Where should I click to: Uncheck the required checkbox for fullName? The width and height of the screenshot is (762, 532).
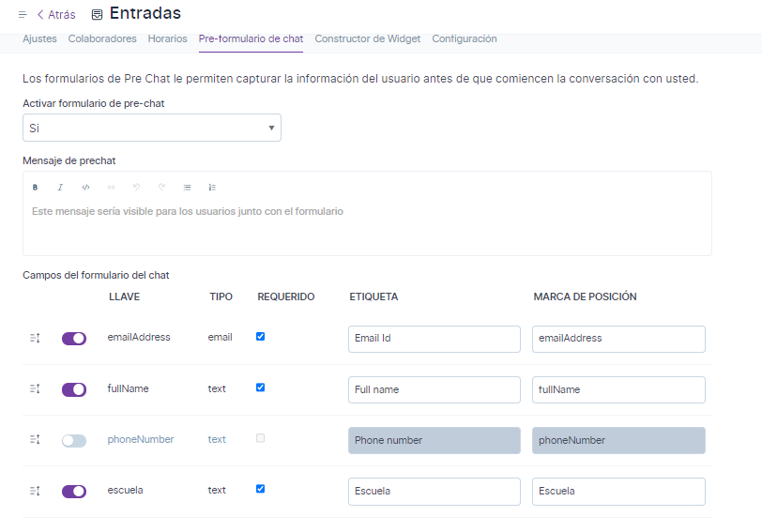[261, 387]
